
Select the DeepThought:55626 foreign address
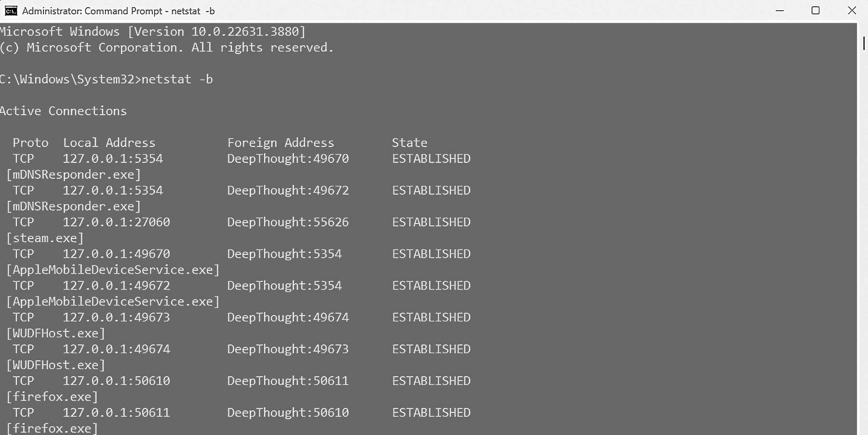pyautogui.click(x=288, y=222)
